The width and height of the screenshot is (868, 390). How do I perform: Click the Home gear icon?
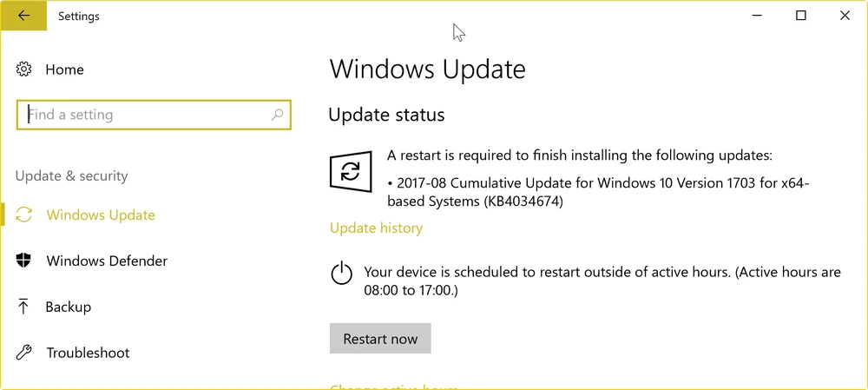(24, 69)
